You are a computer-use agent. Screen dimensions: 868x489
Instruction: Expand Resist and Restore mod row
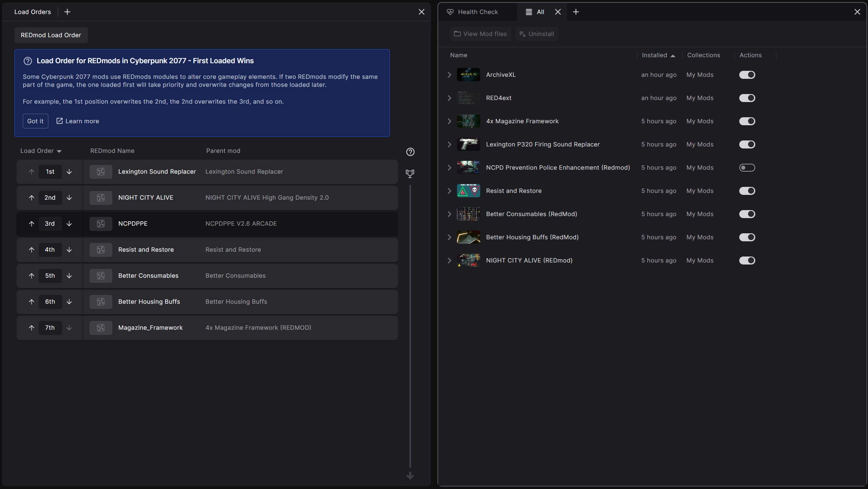449,191
